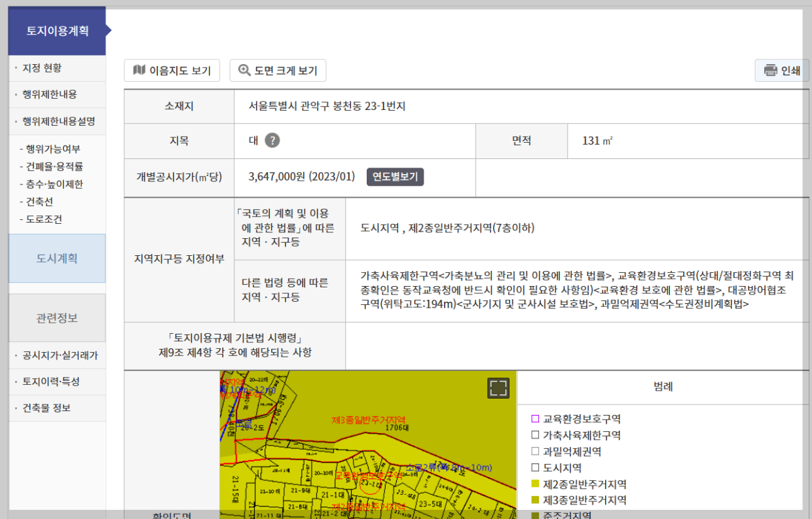Click the 제3종일반주거지역 olive legend swatch
The height and width of the screenshot is (519, 812).
[x=535, y=500]
